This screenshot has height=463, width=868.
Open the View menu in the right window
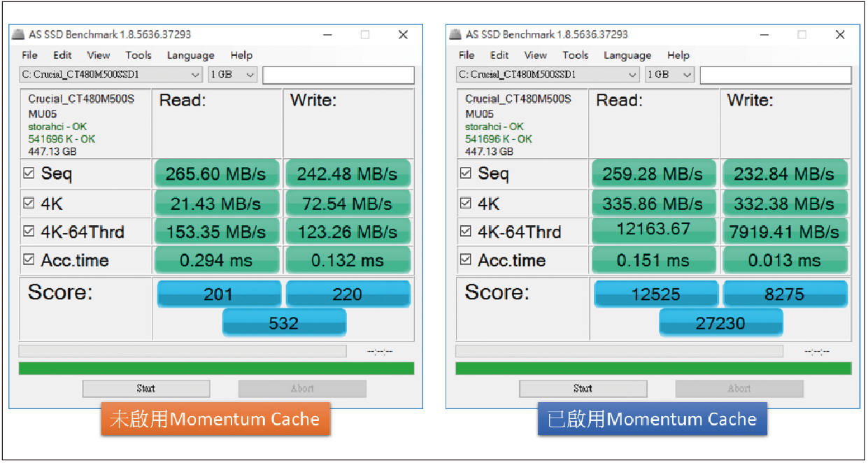point(535,55)
